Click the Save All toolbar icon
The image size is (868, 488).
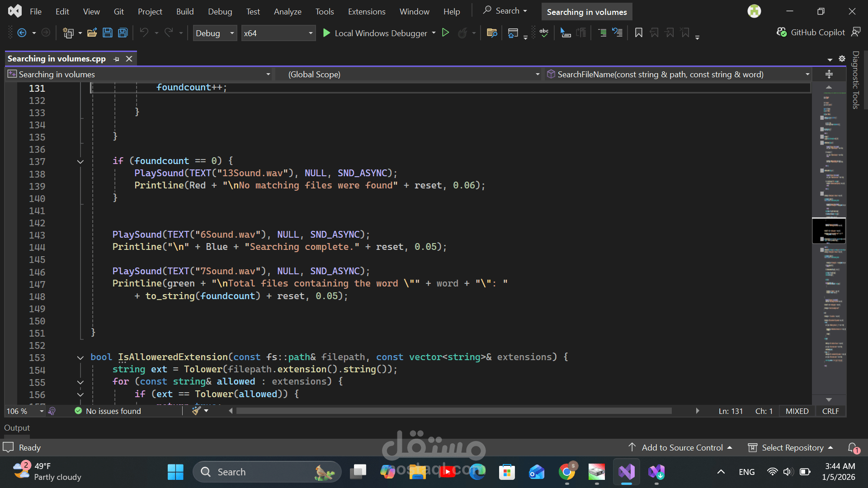(x=123, y=33)
